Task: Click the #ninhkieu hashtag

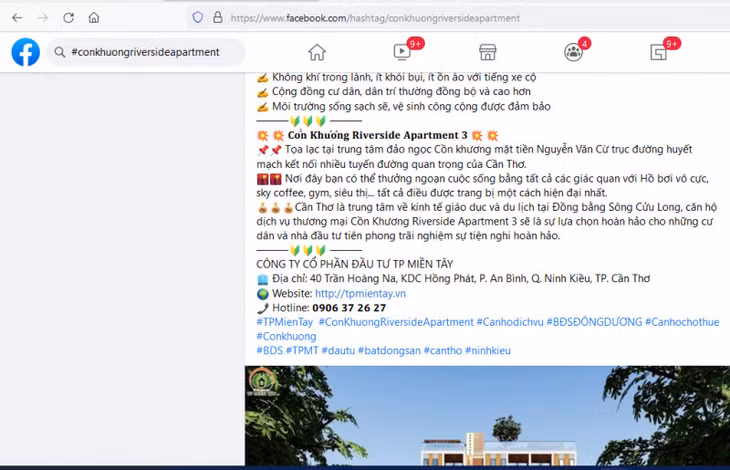Action: (488, 350)
